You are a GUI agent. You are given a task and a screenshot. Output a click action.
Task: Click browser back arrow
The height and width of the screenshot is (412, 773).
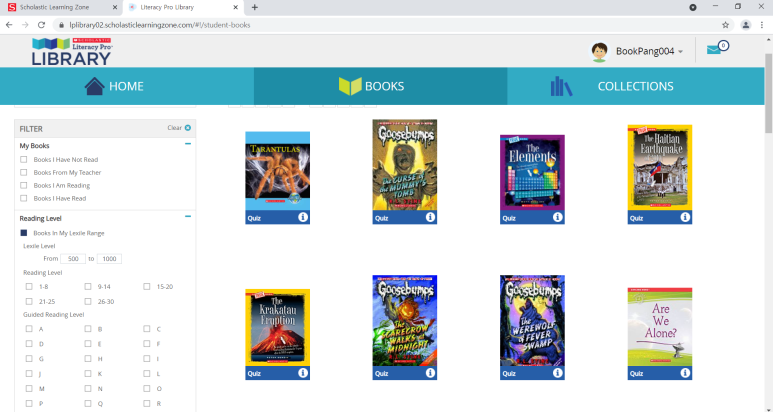[9, 25]
